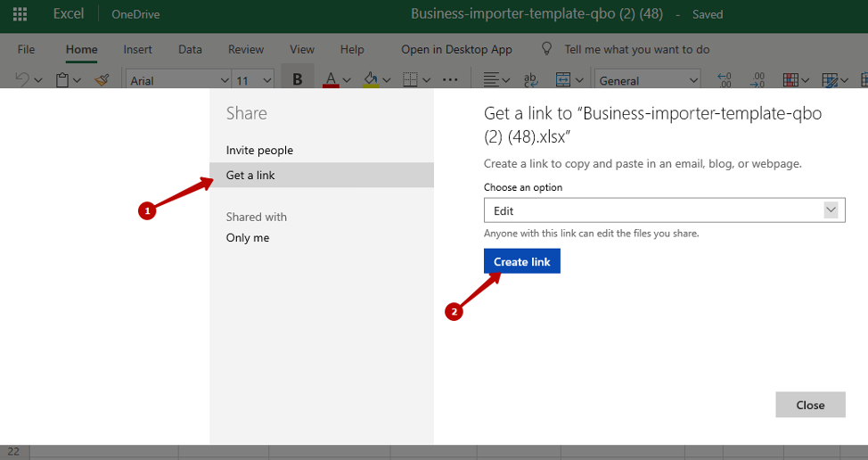
Task: Open the Help ribbon tab
Action: (352, 49)
